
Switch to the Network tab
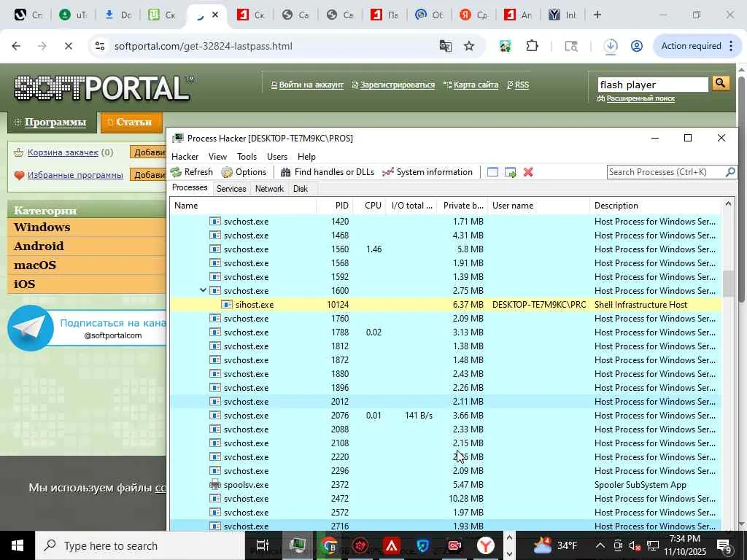pos(269,189)
